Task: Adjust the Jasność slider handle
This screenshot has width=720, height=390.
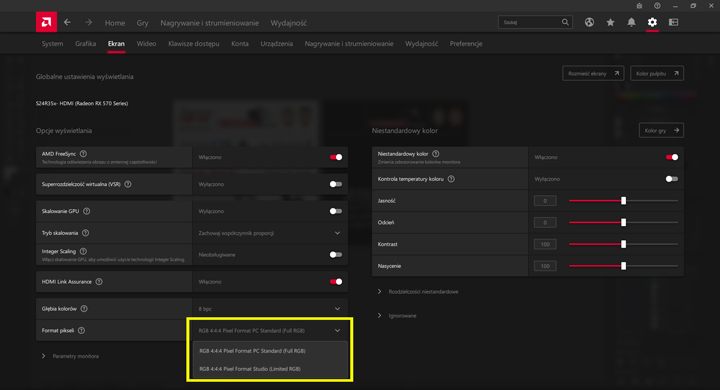Action: pos(624,201)
